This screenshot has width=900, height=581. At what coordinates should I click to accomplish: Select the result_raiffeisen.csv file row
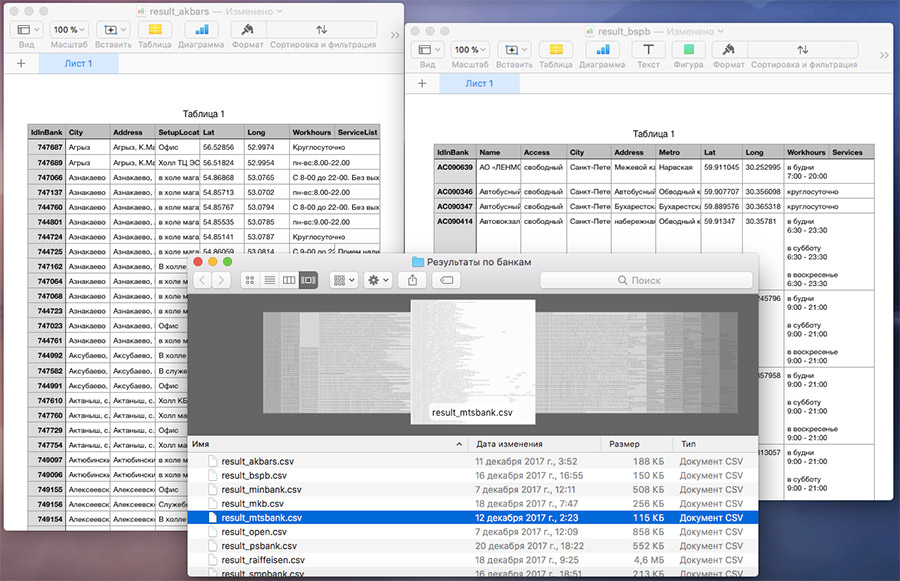click(472, 560)
